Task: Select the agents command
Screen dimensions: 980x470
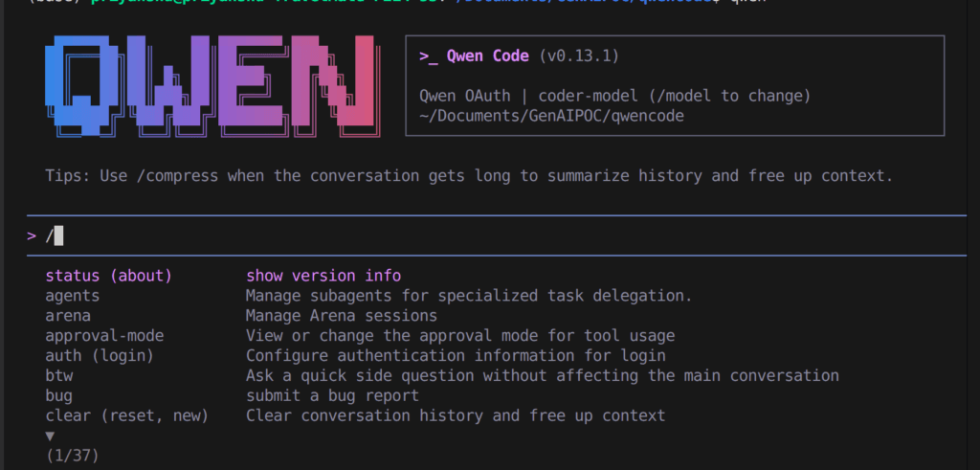Action: click(72, 296)
